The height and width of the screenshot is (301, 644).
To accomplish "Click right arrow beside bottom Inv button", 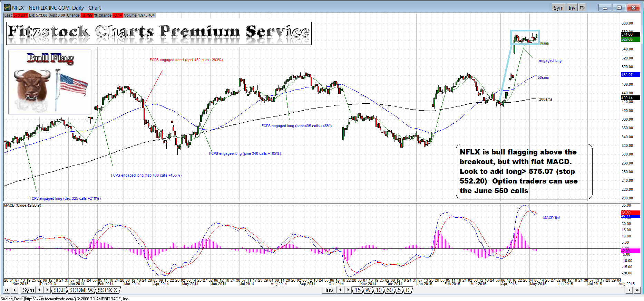I will [348, 290].
